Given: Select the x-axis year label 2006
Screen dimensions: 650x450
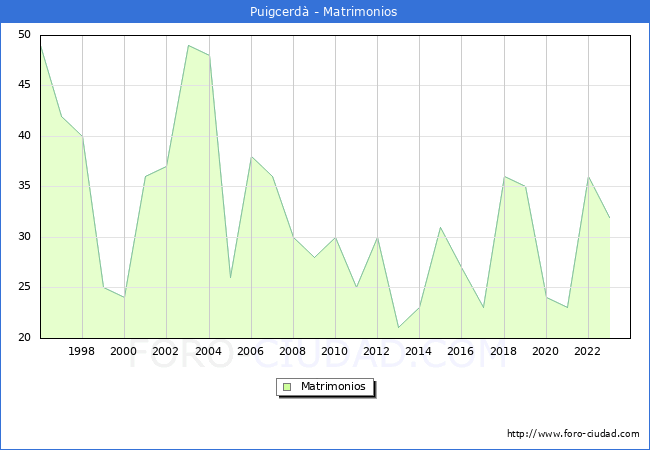Looking at the screenshot, I should pyautogui.click(x=250, y=351).
